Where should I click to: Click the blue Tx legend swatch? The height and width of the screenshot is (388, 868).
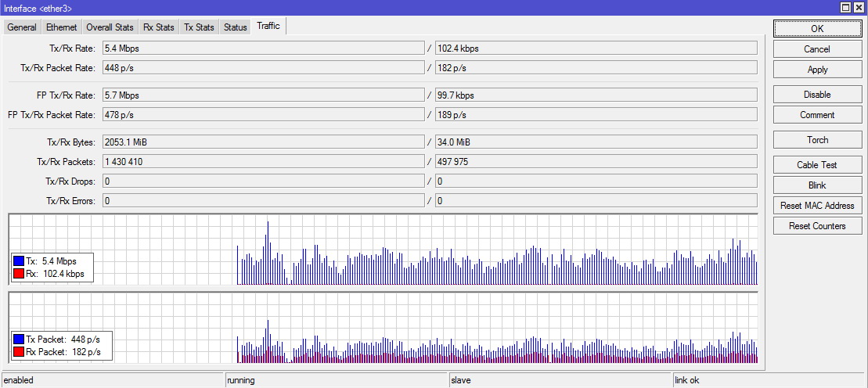(x=19, y=261)
